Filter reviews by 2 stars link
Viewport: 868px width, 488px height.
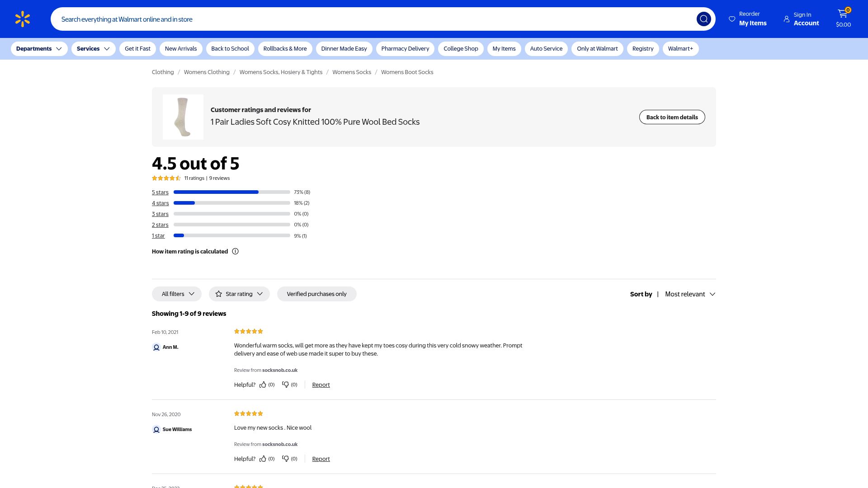point(160,225)
